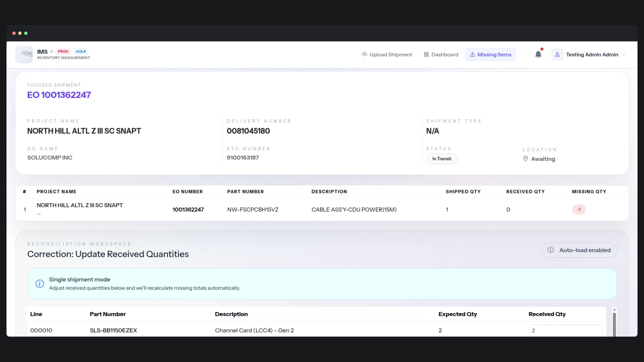
Task: Click the Upload Shipment cloud icon
Action: tap(364, 54)
